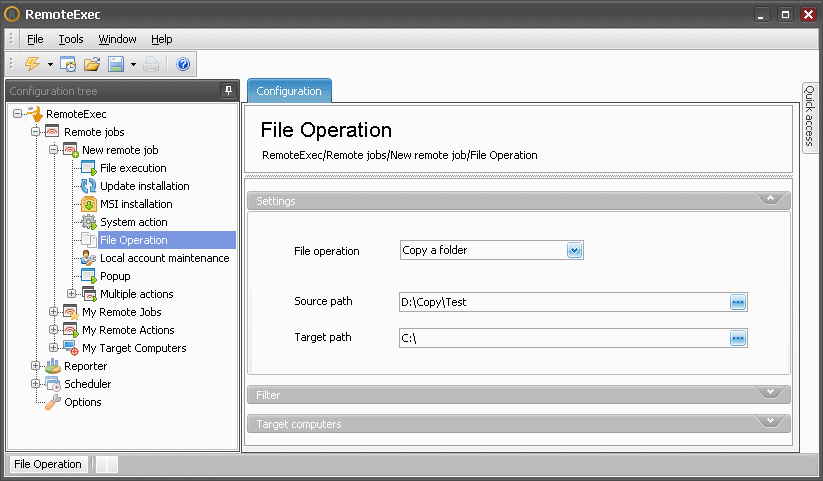
Task: Click the File execution icon
Action: click(x=89, y=168)
